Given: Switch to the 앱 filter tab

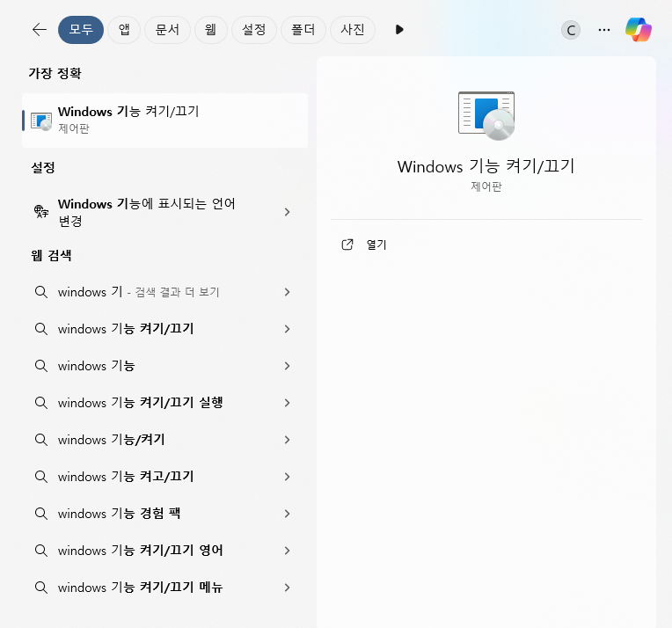Looking at the screenshot, I should click(124, 30).
